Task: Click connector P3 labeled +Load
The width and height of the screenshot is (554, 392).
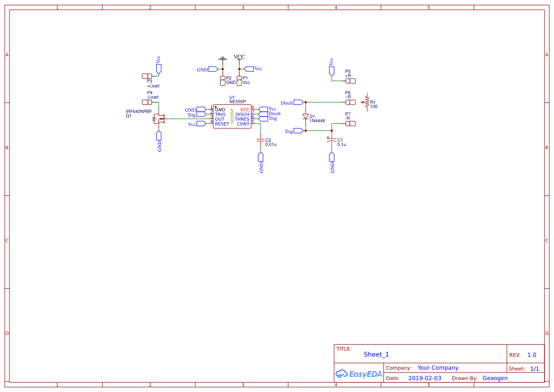Action: [147, 76]
